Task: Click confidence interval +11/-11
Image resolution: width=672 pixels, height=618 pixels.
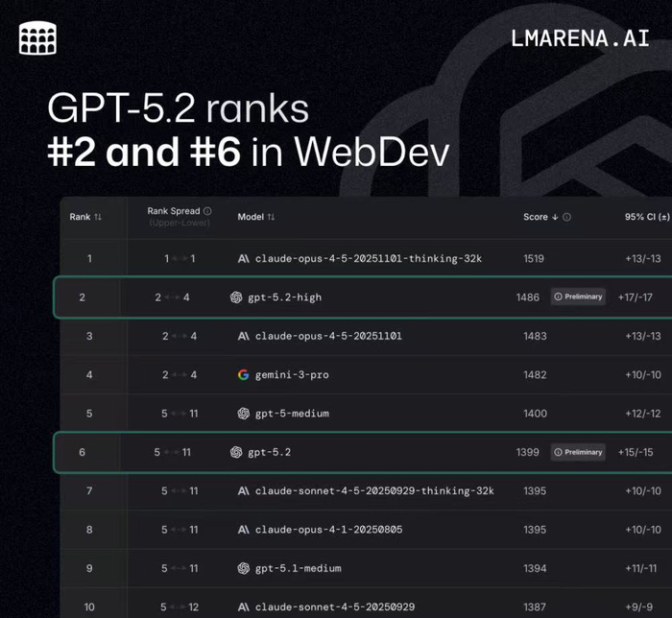Action: coord(640,568)
